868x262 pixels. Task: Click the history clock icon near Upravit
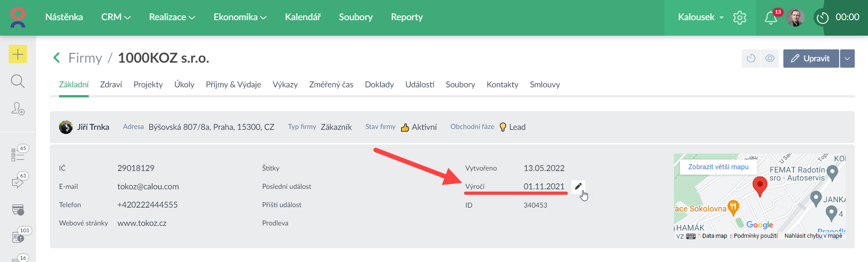751,59
